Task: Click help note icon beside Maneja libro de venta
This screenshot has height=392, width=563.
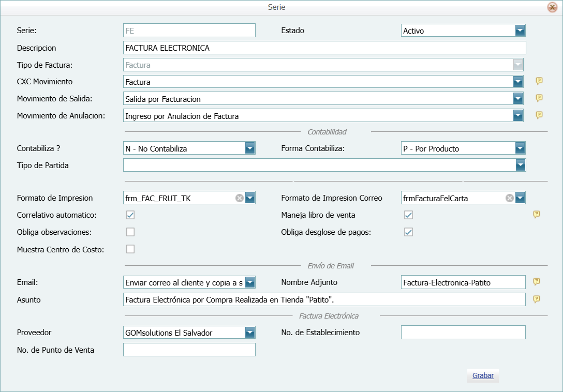Action: 537,215
